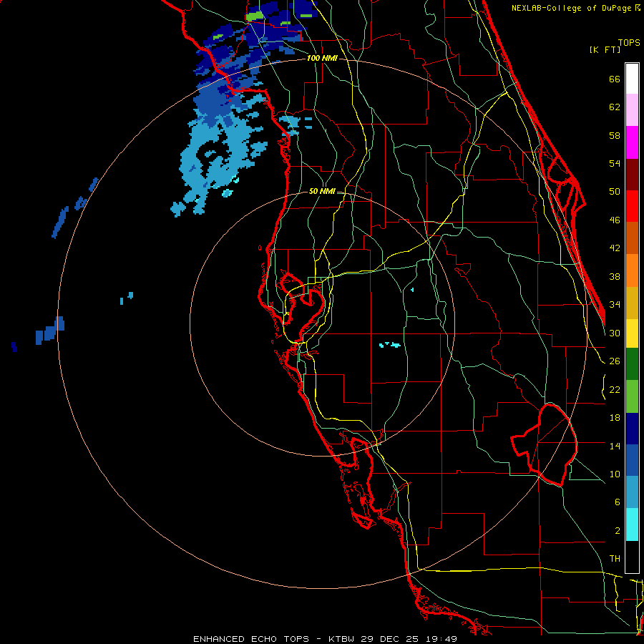The image size is (644, 644).
Task: Click the TH legend label
Action: click(615, 559)
